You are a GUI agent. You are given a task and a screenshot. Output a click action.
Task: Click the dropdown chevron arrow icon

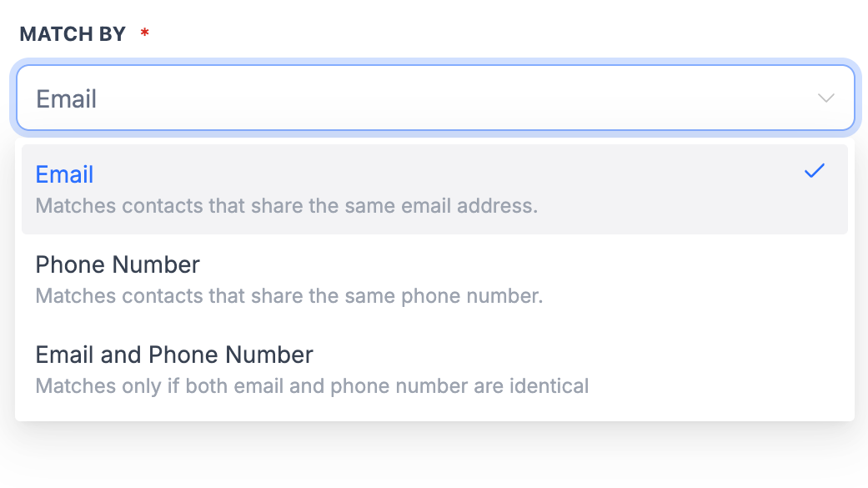[825, 98]
